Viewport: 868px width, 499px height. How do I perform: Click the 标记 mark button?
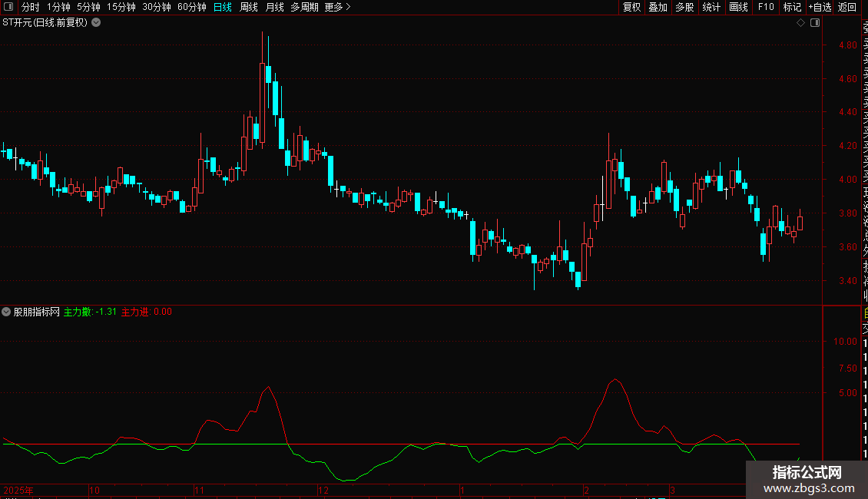[x=792, y=7]
